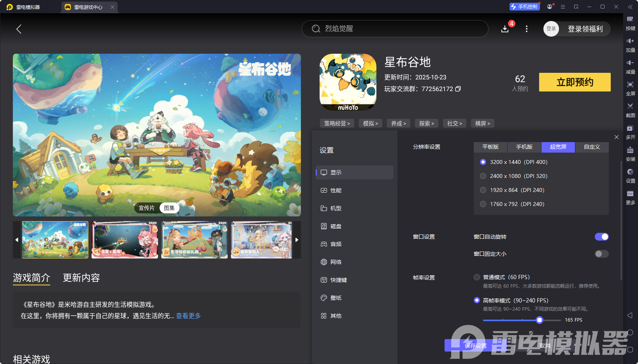Click the Android home circle icon
This screenshot has width=638, height=364.
630,332
